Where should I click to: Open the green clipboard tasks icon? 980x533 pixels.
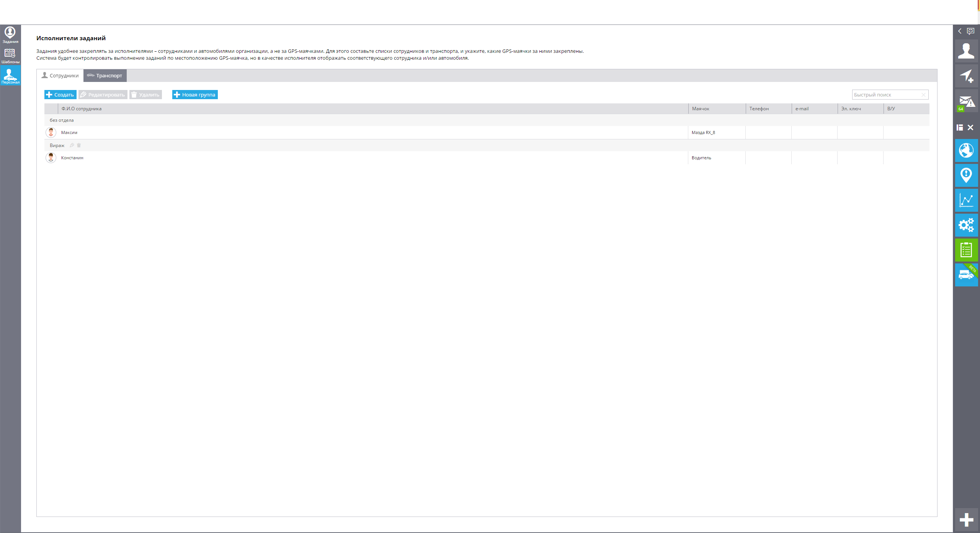coord(966,250)
